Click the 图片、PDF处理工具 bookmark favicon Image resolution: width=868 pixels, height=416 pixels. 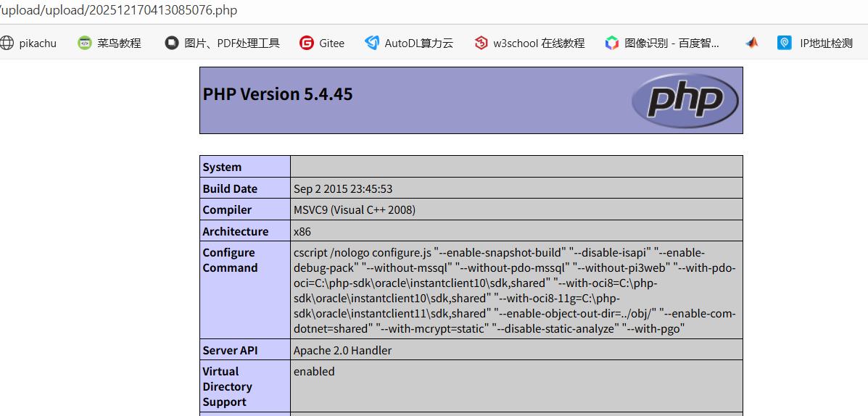click(x=172, y=43)
